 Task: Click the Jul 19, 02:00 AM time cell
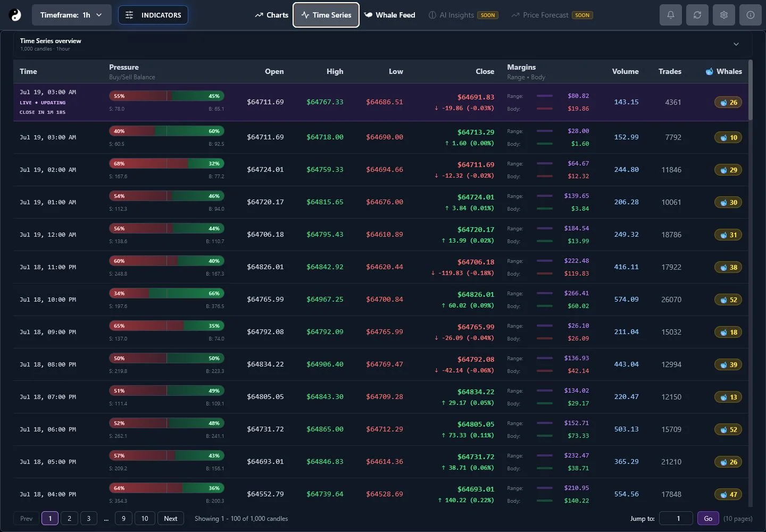click(48, 170)
